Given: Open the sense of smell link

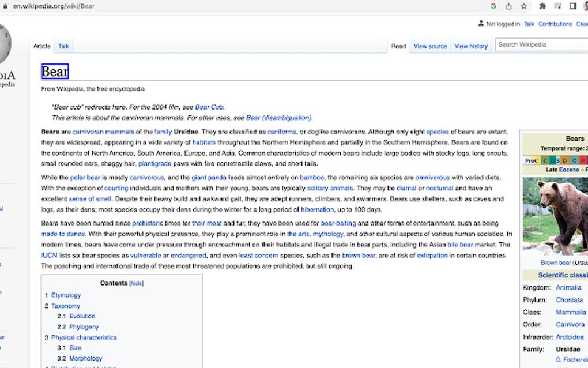Looking at the screenshot, I should pos(90,199).
